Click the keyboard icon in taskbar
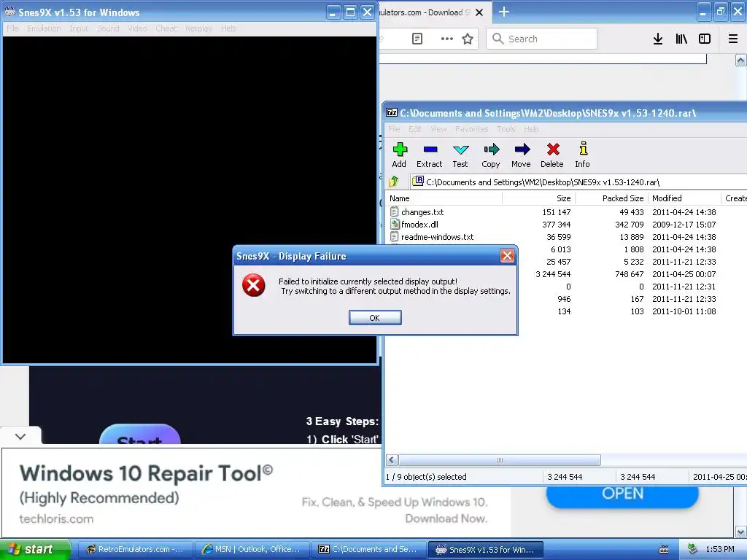This screenshot has width=747, height=560. coord(664,550)
